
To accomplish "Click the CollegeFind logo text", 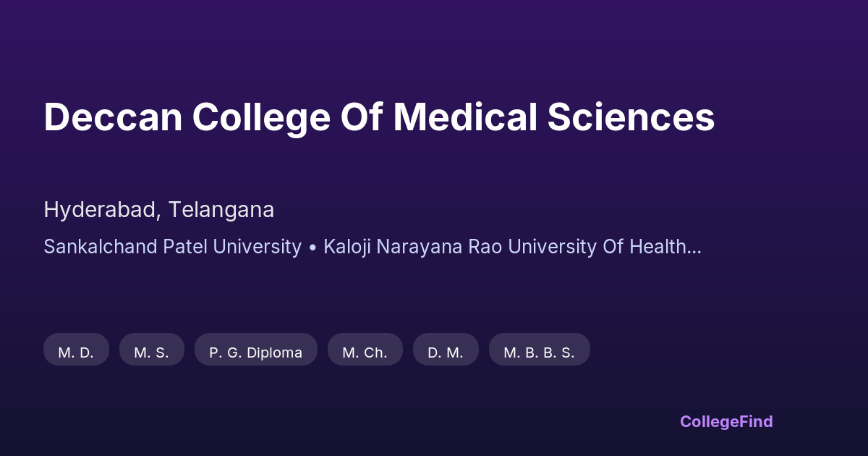I will [x=726, y=421].
